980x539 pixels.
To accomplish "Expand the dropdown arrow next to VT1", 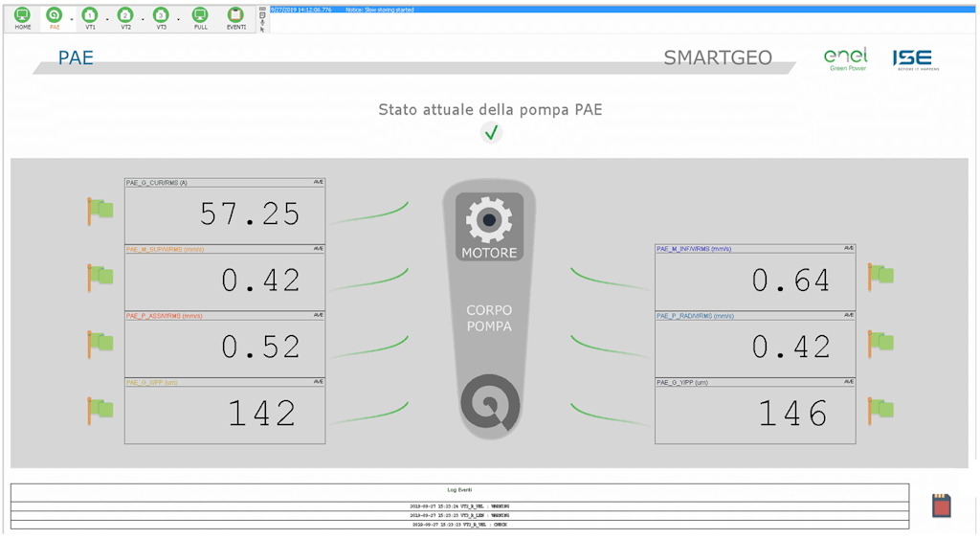I will [107, 19].
